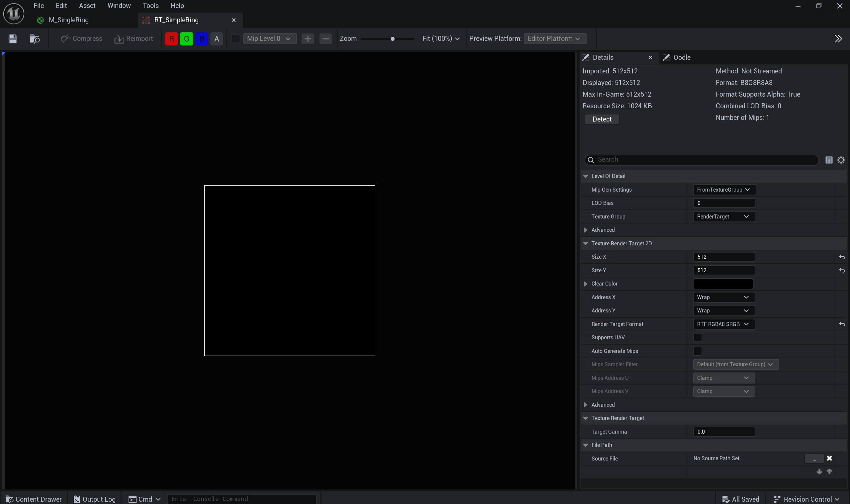Open the Address X Wrap dropdown
The image size is (850, 504).
tap(723, 297)
